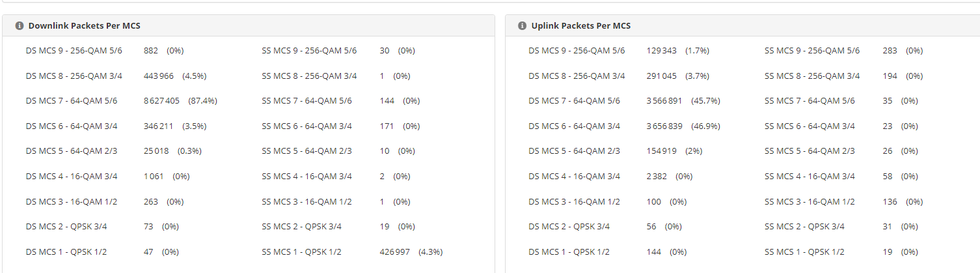Click the downlink SS MCS 1 - QPSK 1/2 label

point(301,252)
